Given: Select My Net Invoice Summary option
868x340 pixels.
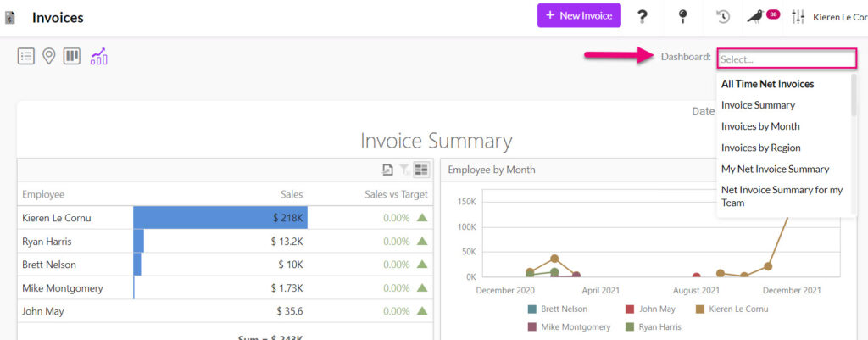Looking at the screenshot, I should (x=775, y=169).
